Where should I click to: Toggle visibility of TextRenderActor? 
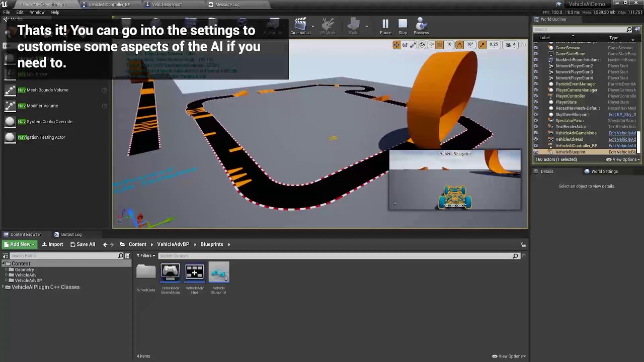tap(535, 127)
